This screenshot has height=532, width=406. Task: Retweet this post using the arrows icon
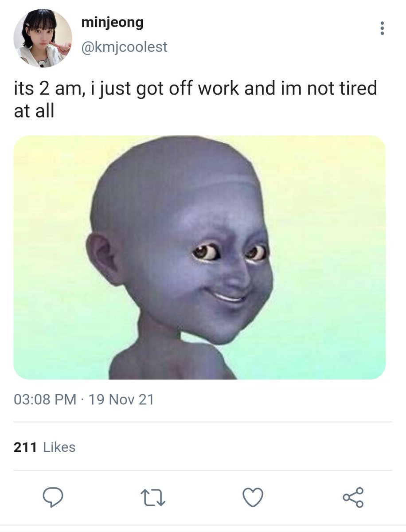click(x=153, y=497)
